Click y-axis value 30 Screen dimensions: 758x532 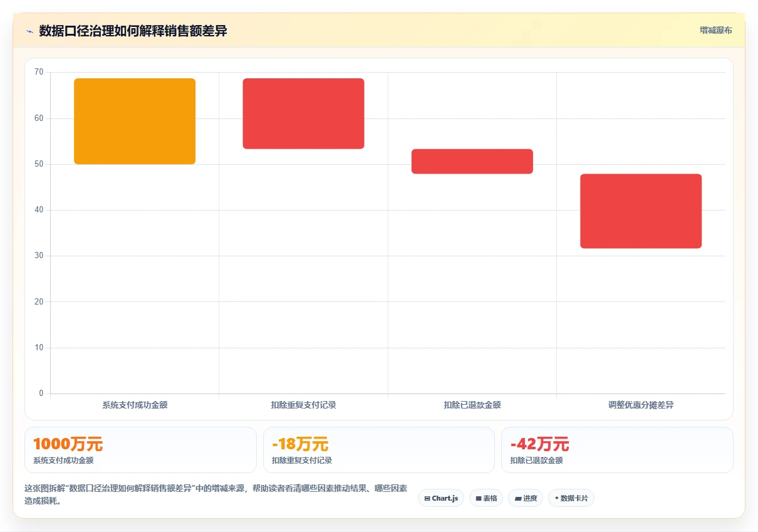click(x=39, y=256)
